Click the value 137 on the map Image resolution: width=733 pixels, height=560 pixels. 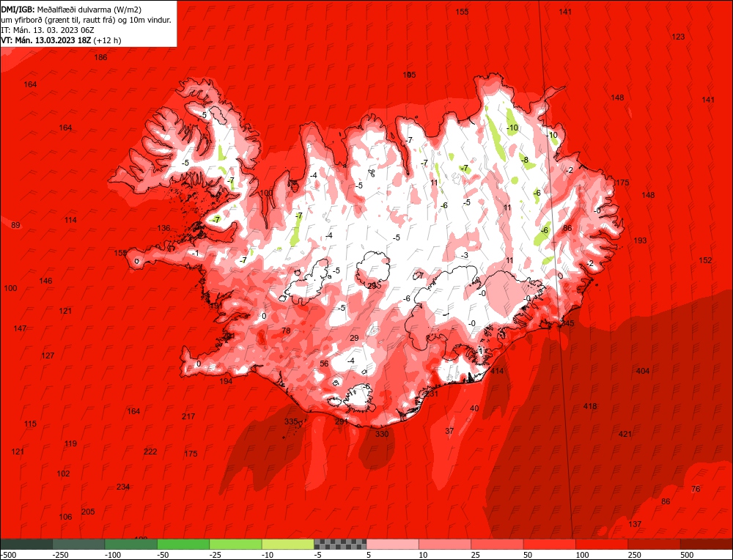pyautogui.click(x=635, y=524)
